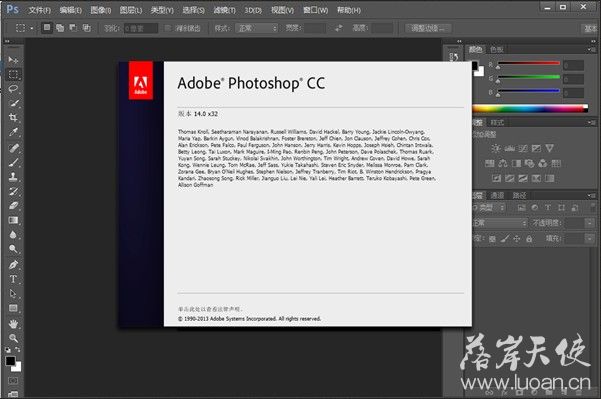Click the Refine Edge button
This screenshot has width=601, height=399.
(428, 28)
